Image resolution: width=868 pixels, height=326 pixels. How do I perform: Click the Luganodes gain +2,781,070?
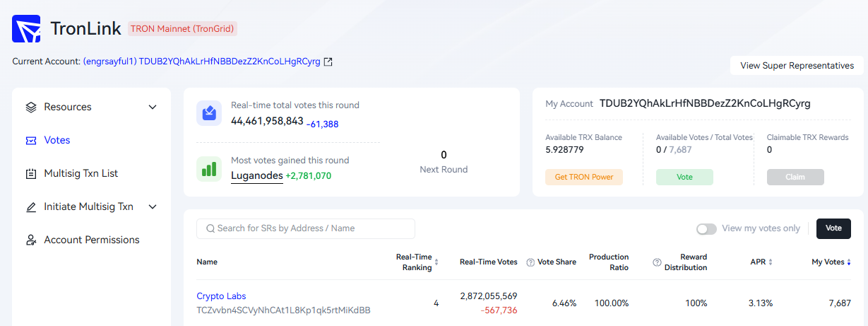pyautogui.click(x=309, y=175)
